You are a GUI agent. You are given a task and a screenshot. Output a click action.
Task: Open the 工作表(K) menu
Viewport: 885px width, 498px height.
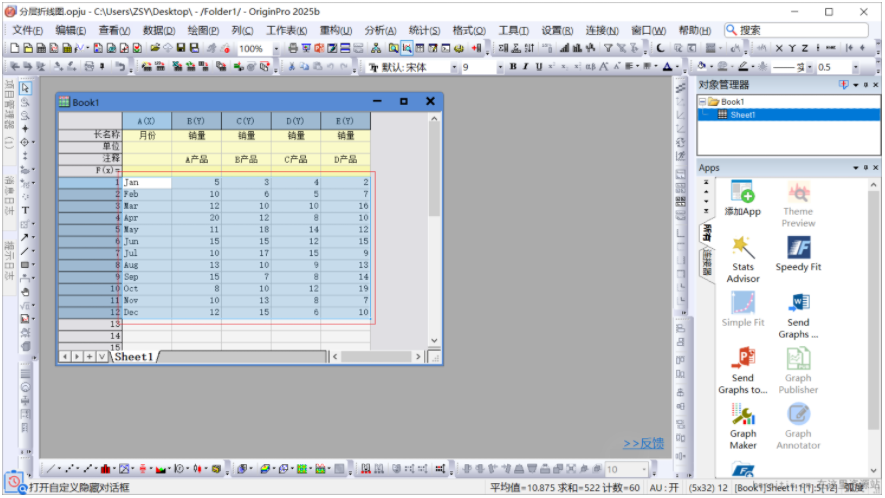pos(286,30)
